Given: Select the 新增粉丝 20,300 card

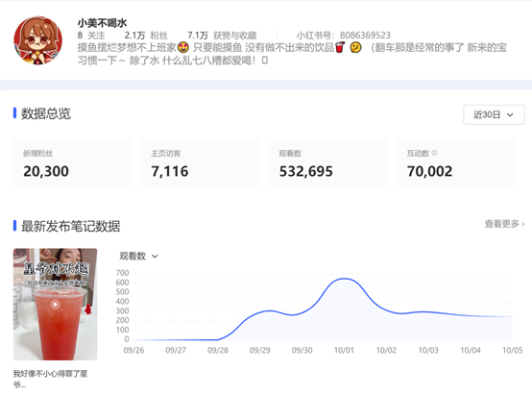Looking at the screenshot, I should point(72,163).
